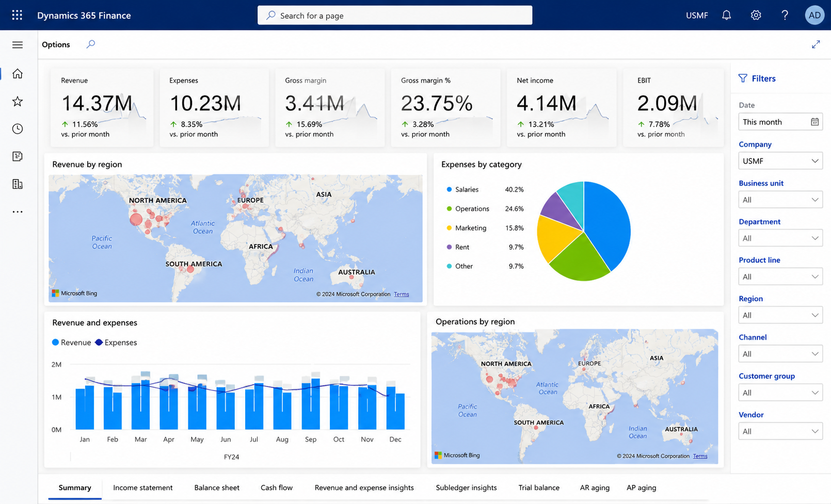Select the Gross margin % card
Image resolution: width=831 pixels, height=504 pixels.
pyautogui.click(x=445, y=108)
